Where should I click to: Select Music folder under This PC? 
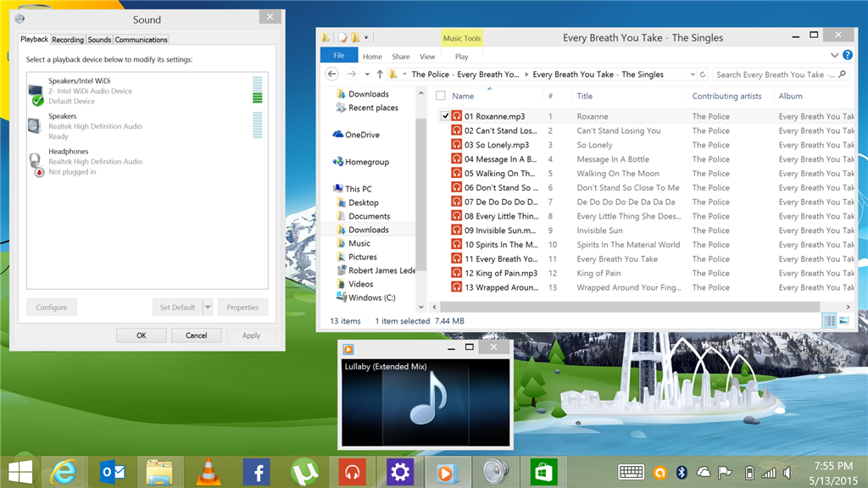[359, 243]
